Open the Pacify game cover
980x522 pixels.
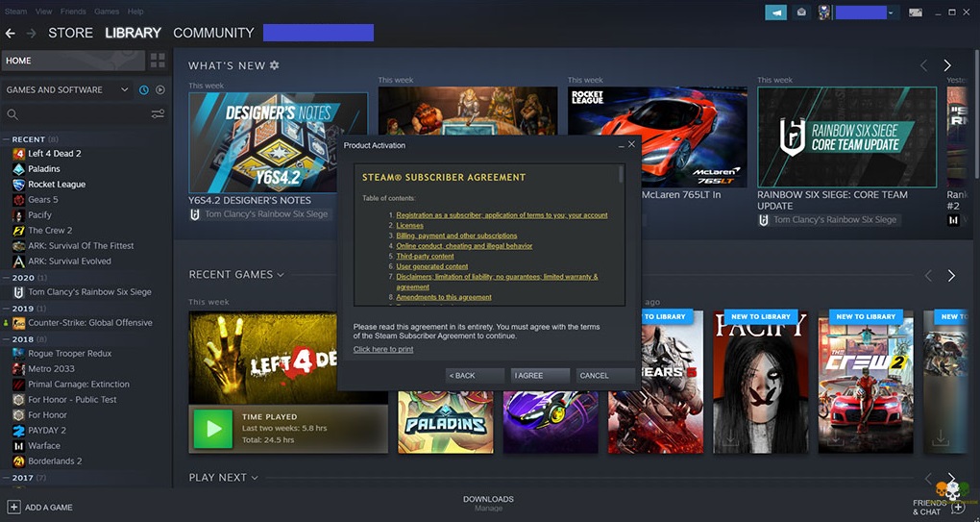(761, 382)
